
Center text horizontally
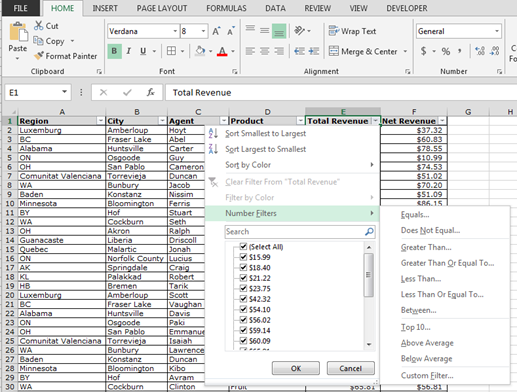coord(265,51)
